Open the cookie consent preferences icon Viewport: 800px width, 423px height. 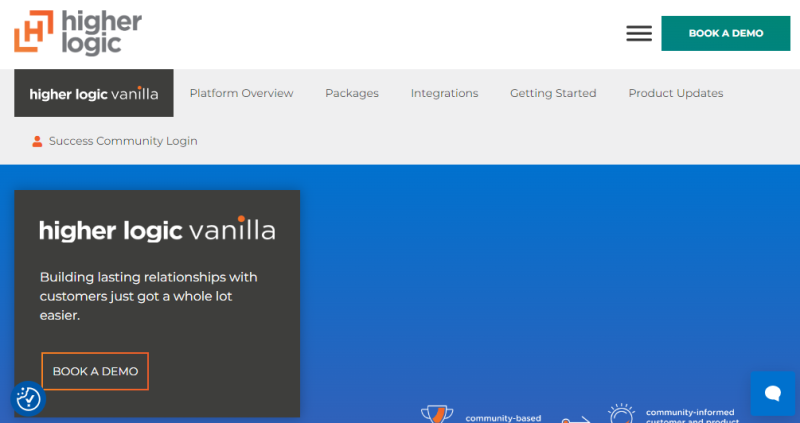(29, 398)
